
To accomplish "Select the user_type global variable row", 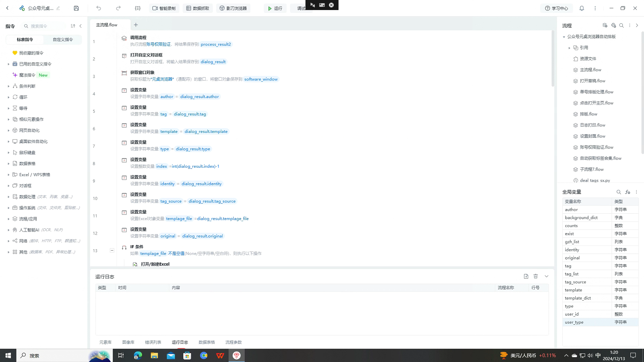I will coord(600,322).
